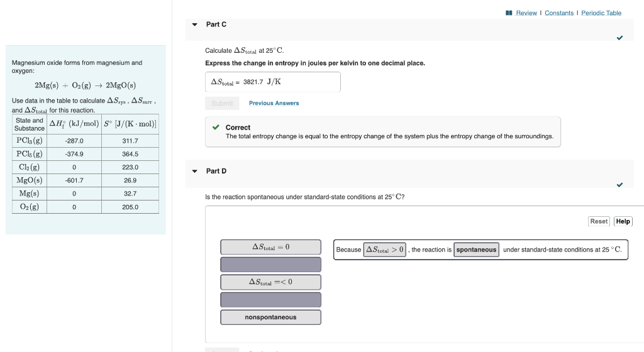
Task: Reset the Part D sorting activity
Action: coord(599,221)
